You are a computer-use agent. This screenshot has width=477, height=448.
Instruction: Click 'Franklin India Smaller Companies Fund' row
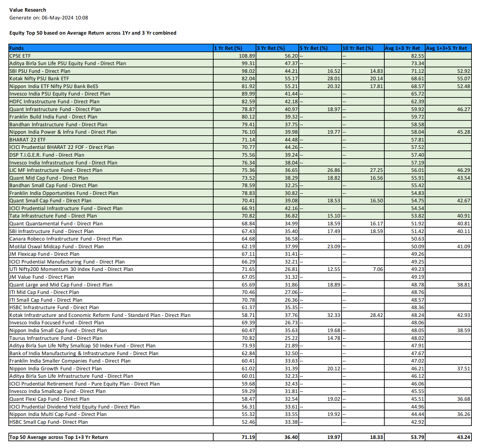coord(240,361)
